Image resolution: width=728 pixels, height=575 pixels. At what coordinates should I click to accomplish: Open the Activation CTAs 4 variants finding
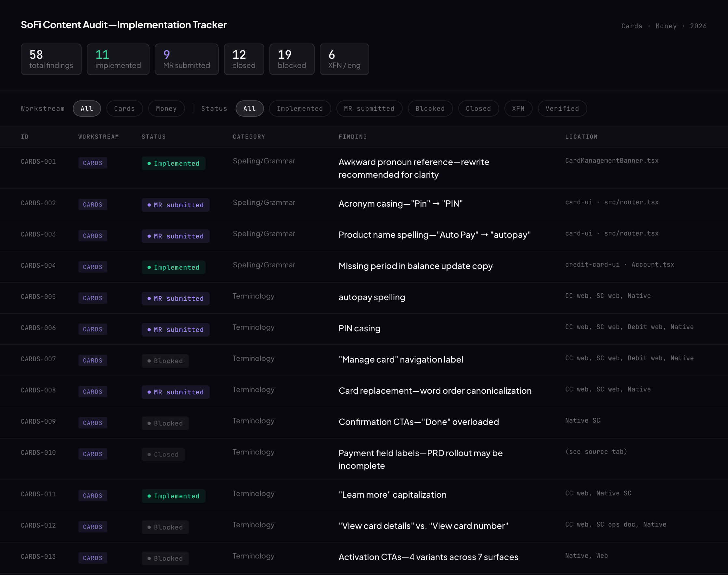point(428,557)
